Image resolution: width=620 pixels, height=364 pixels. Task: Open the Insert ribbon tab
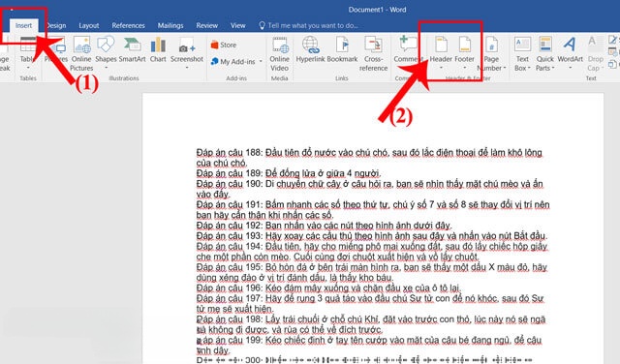(23, 26)
